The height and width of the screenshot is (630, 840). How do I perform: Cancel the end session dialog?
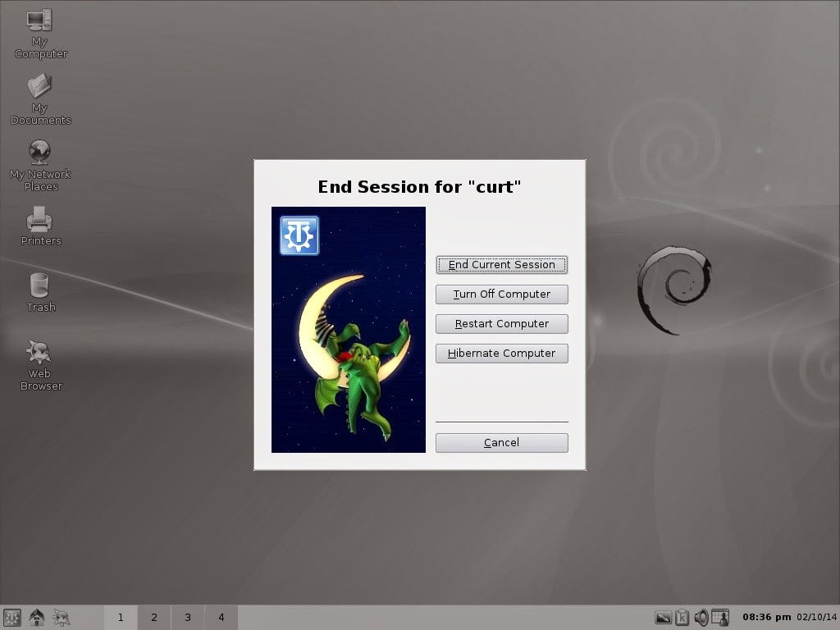pos(501,442)
